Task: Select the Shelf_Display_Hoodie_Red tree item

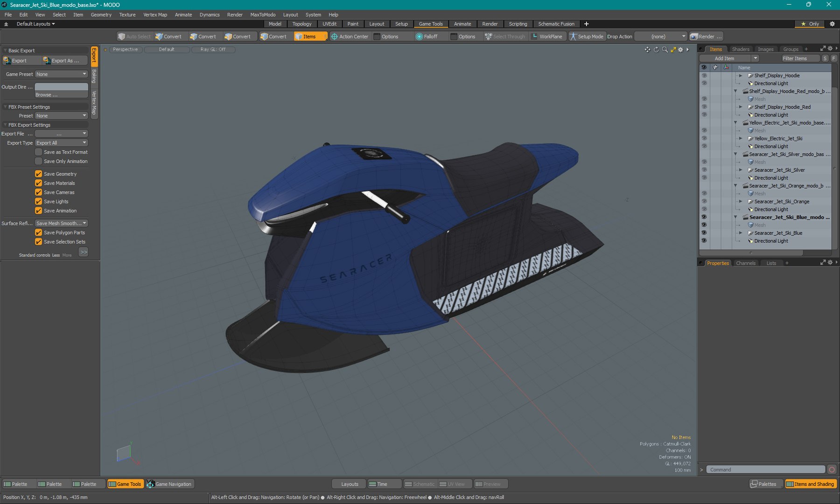Action: coord(782,107)
